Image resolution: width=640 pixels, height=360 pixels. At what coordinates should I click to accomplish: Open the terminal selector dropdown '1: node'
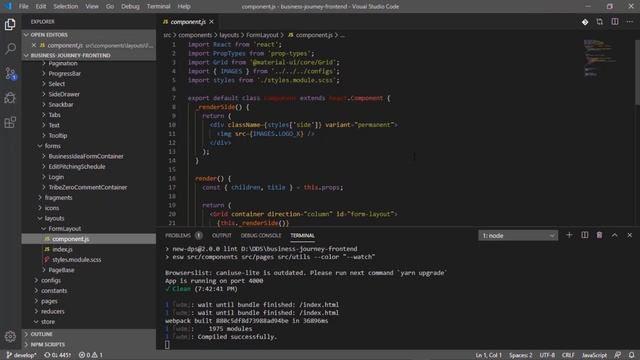pyautogui.click(x=518, y=236)
